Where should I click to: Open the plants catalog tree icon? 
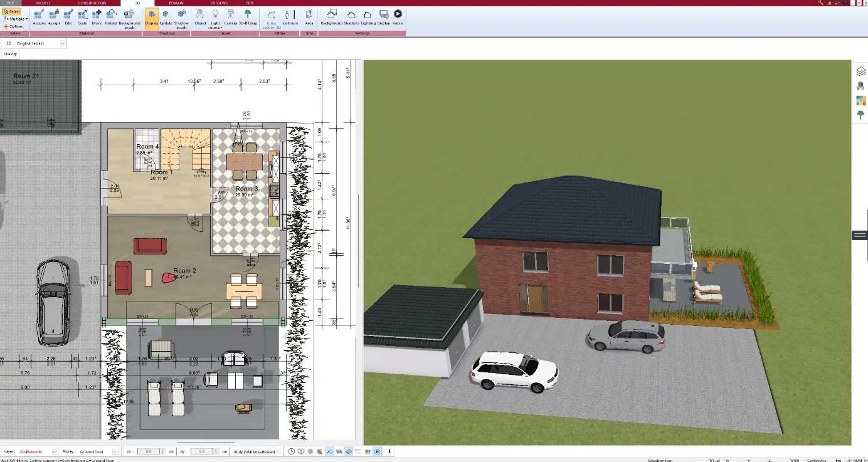click(860, 115)
